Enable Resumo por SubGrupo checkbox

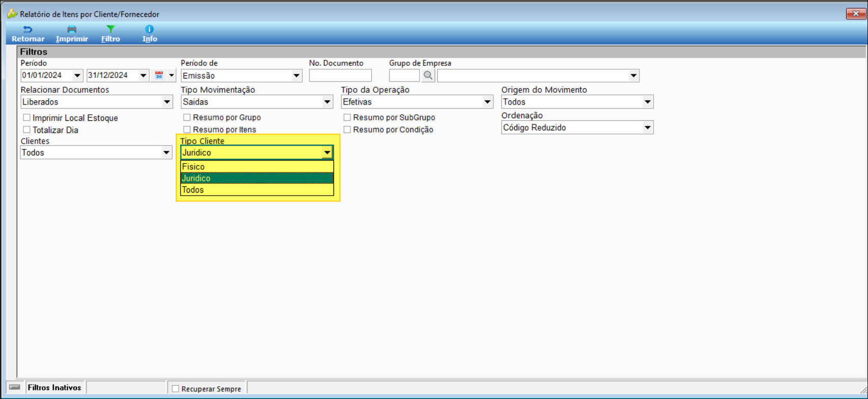click(x=347, y=117)
